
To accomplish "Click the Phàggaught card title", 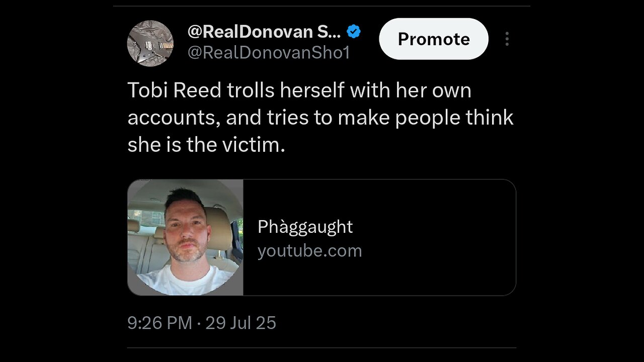I will point(305,227).
